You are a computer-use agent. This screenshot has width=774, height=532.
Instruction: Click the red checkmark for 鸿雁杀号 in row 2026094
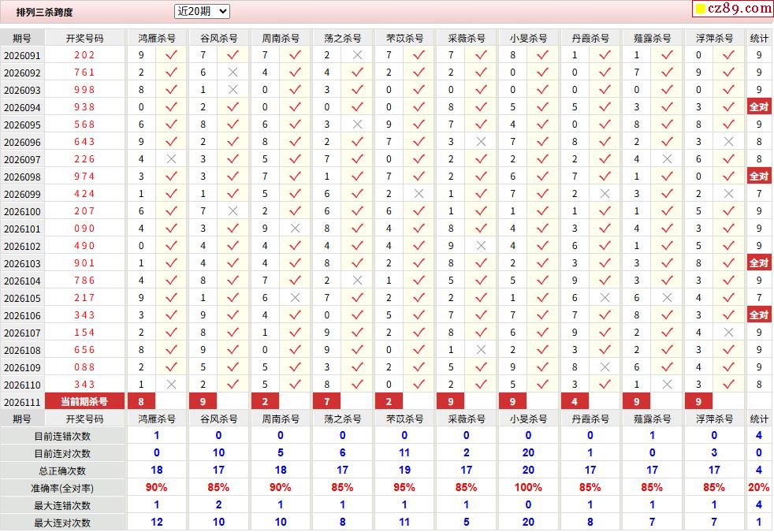[x=171, y=106]
